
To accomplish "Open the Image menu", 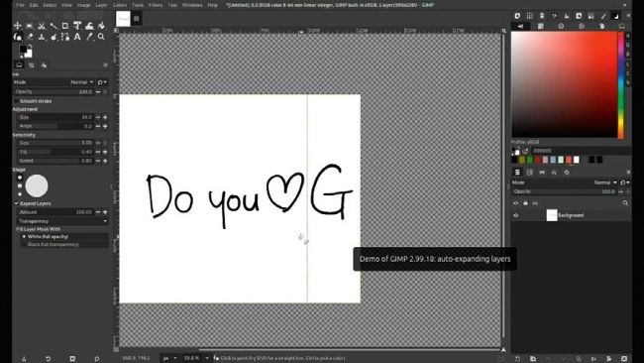I will [x=84, y=5].
